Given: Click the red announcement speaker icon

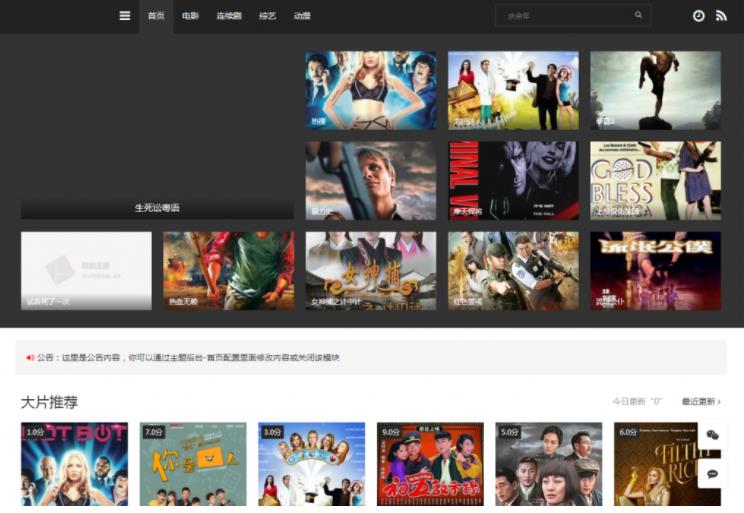Looking at the screenshot, I should pyautogui.click(x=30, y=357).
